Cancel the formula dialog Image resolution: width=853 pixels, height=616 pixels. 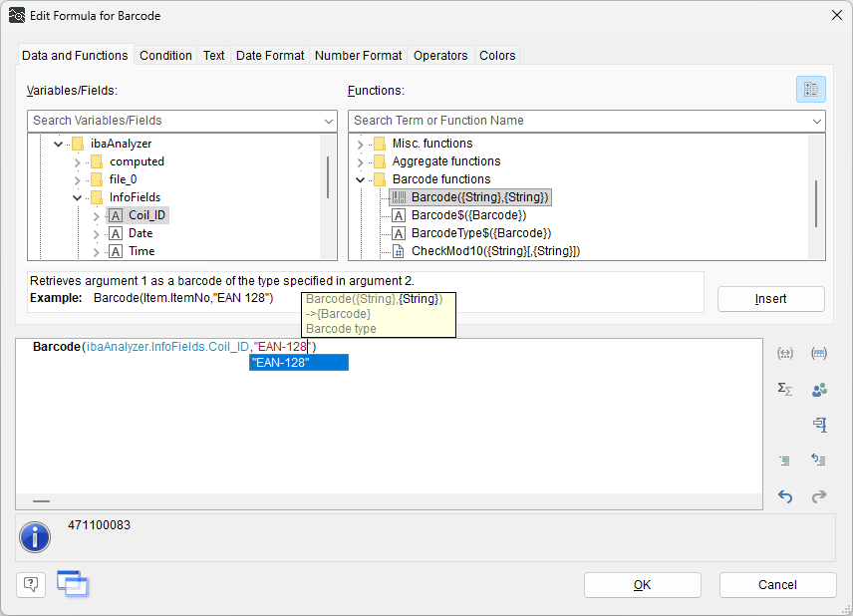click(x=777, y=585)
